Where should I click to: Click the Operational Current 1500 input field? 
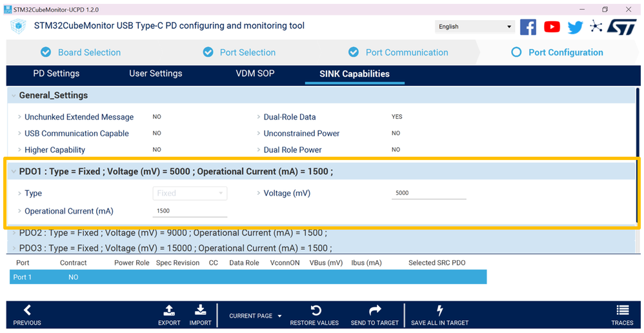coord(190,211)
